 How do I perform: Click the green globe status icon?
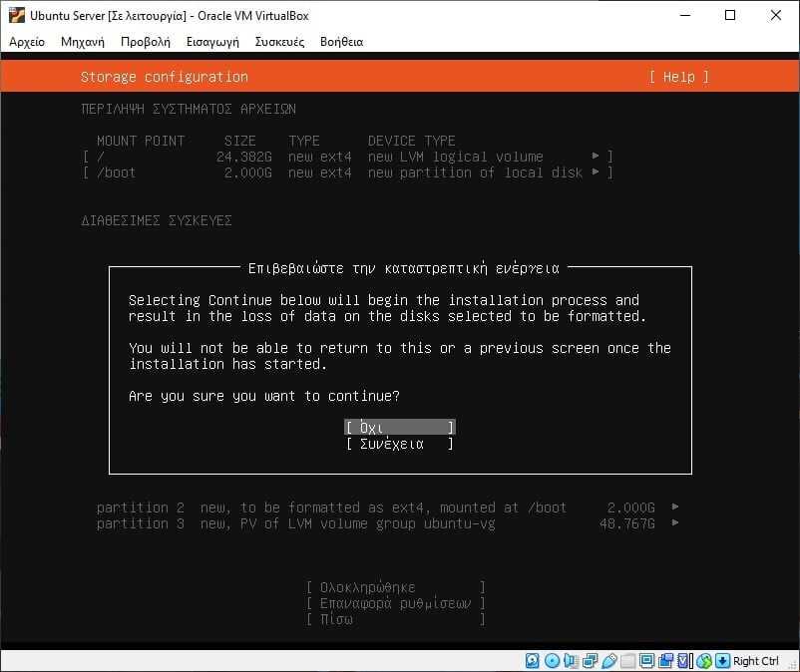(x=704, y=661)
